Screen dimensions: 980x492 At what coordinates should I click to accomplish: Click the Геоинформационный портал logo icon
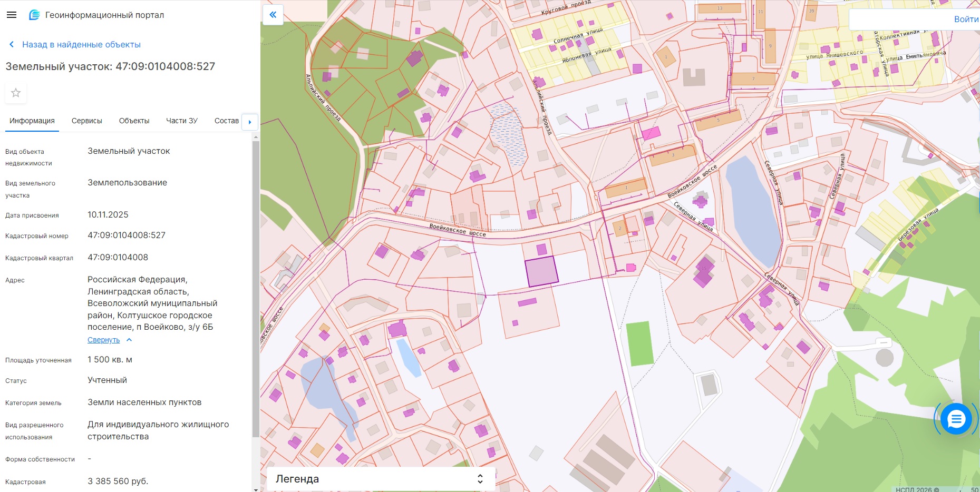click(34, 15)
